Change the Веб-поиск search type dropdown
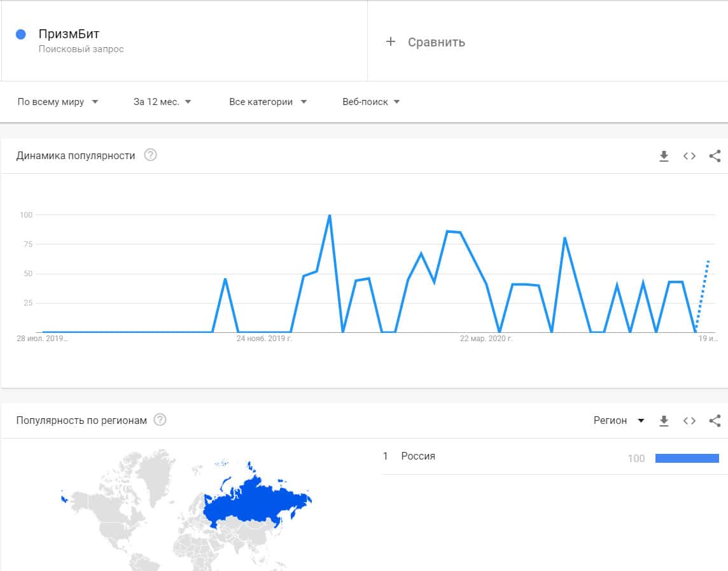This screenshot has width=728, height=571. (371, 102)
